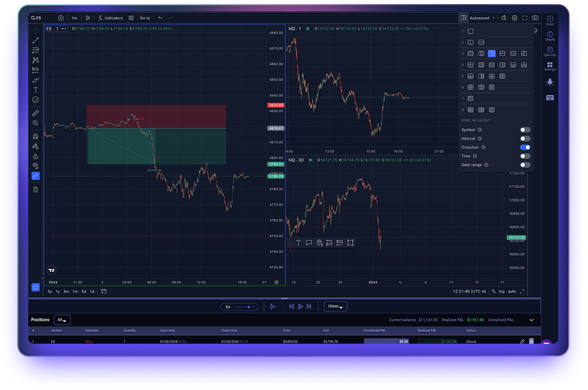The image size is (588, 390).
Task: Add symbol with the plus circle icon
Action: coord(61,18)
